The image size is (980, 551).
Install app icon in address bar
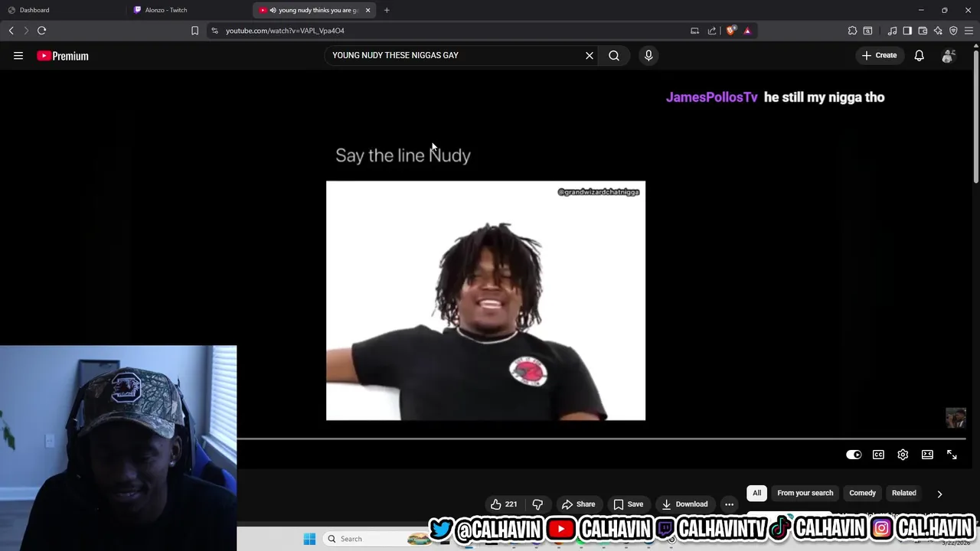694,31
